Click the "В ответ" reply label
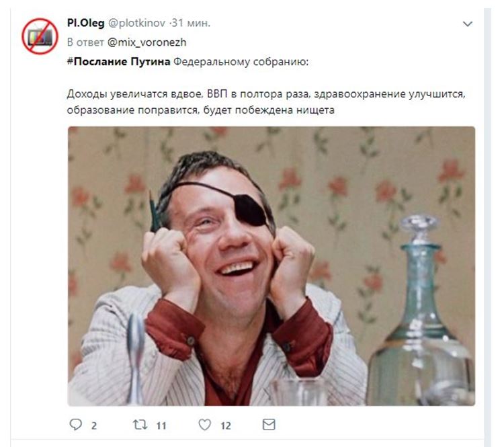The height and width of the screenshot is (447, 504). point(85,42)
